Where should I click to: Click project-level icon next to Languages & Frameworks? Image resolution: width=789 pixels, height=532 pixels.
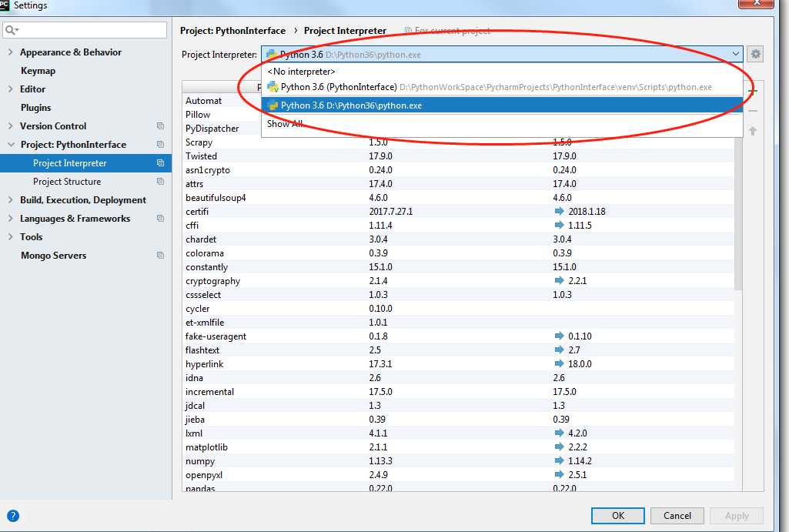point(160,219)
